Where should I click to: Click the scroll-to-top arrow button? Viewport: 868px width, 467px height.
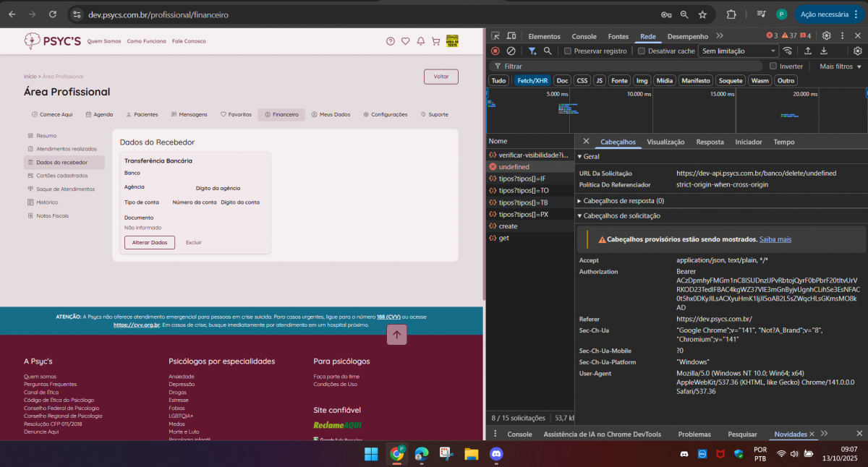pos(398,334)
